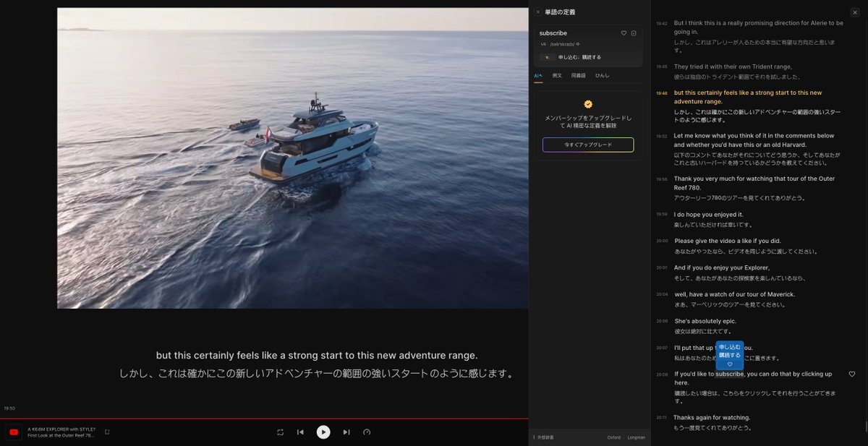
Task: Play the pronunciation audio for subscribe
Action: coord(578,44)
